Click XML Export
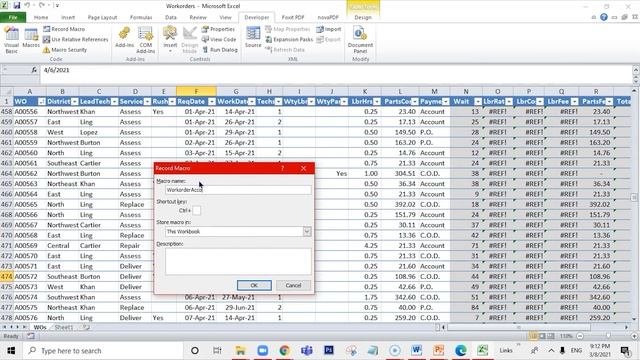 [x=329, y=39]
